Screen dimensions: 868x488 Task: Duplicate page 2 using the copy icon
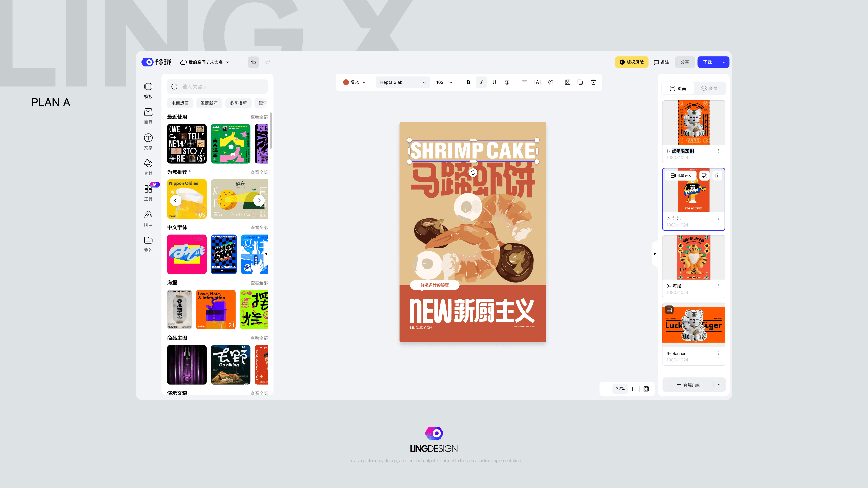704,176
